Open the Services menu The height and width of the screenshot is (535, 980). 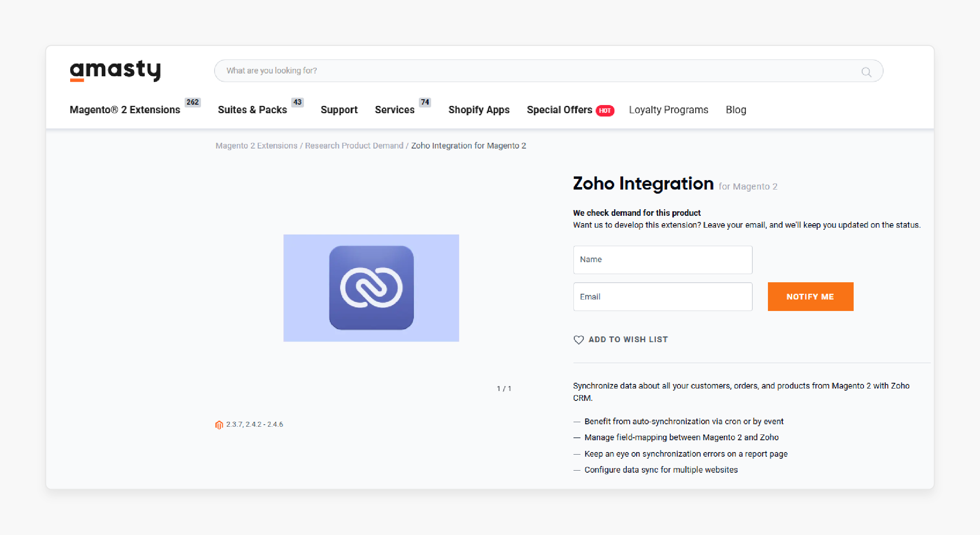pos(395,110)
